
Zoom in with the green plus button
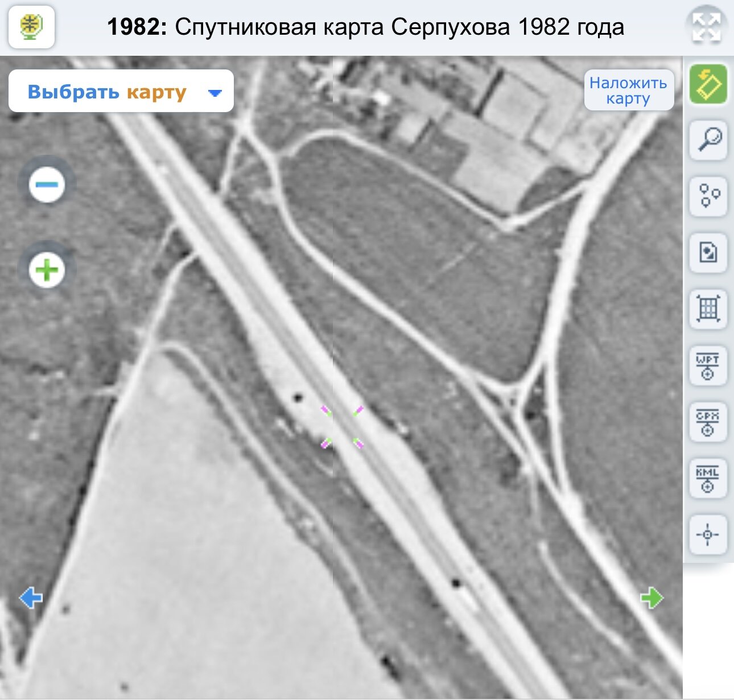point(47,270)
